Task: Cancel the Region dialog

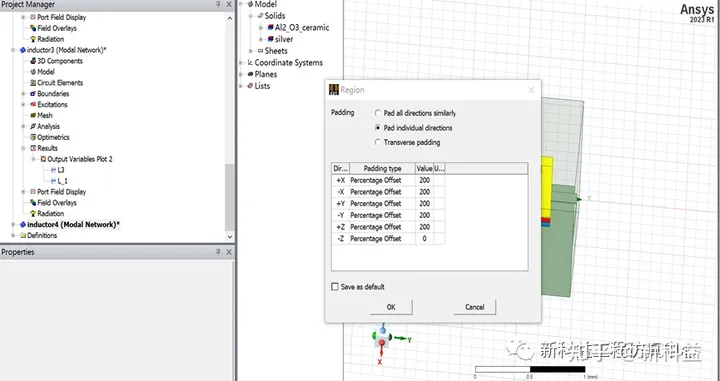Action: click(x=475, y=307)
